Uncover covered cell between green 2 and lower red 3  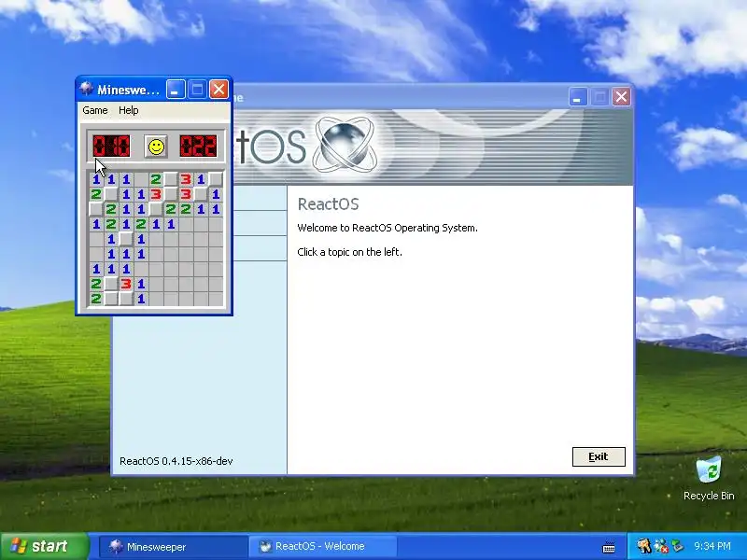click(111, 284)
